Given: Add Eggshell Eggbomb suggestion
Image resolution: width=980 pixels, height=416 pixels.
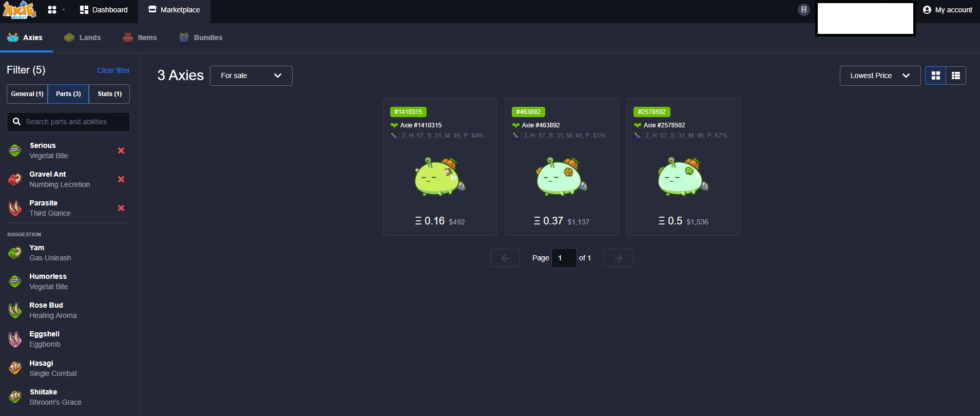Looking at the screenshot, I should (x=68, y=339).
